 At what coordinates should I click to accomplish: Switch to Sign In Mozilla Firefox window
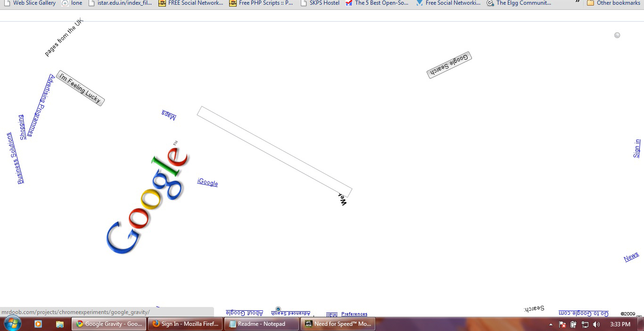[185, 324]
